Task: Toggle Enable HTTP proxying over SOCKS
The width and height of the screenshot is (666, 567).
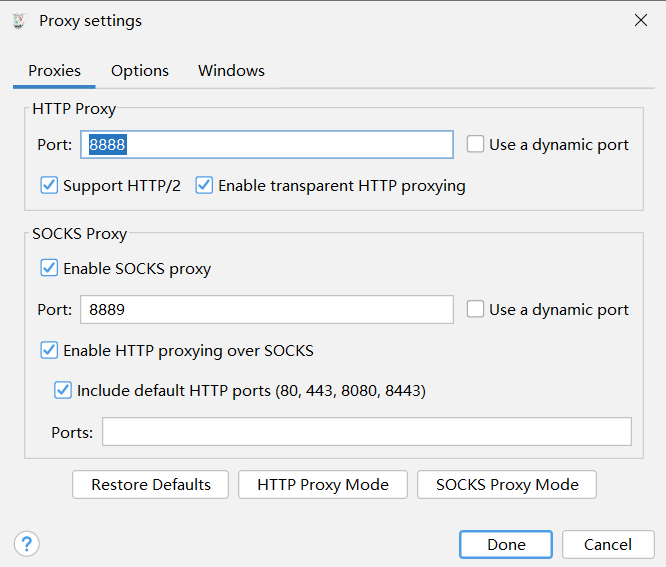Action: click(x=49, y=351)
